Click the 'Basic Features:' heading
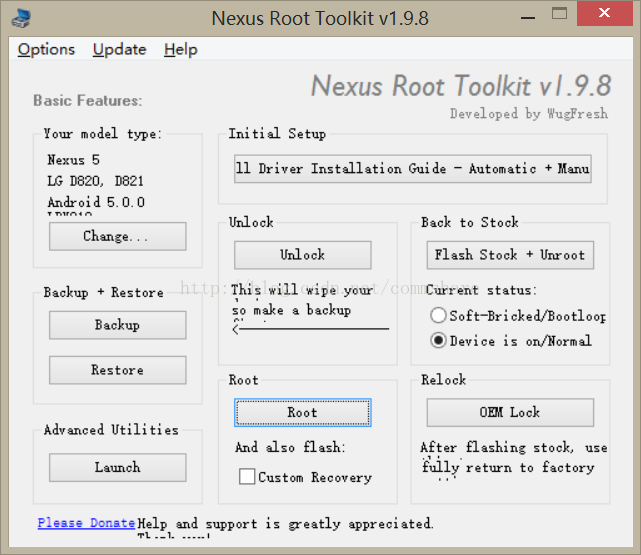The image size is (641, 555). click(88, 101)
